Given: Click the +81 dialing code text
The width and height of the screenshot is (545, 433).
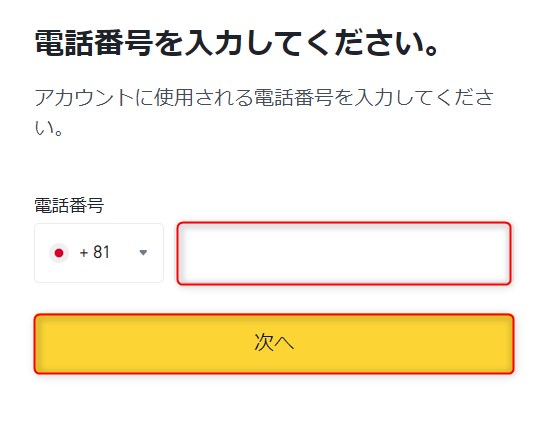Looking at the screenshot, I should 95,252.
